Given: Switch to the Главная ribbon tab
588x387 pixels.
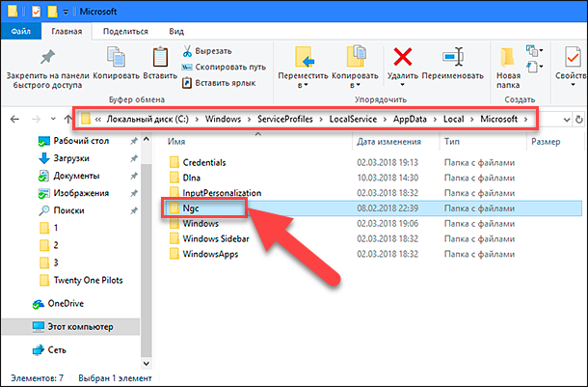Looking at the screenshot, I should [67, 31].
